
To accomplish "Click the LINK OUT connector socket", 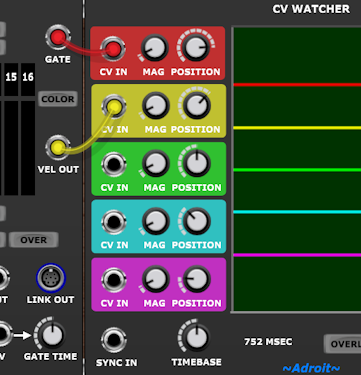I will (x=51, y=278).
